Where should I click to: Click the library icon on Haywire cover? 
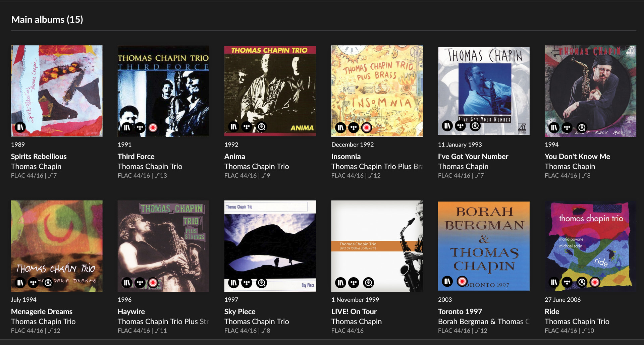127,283
